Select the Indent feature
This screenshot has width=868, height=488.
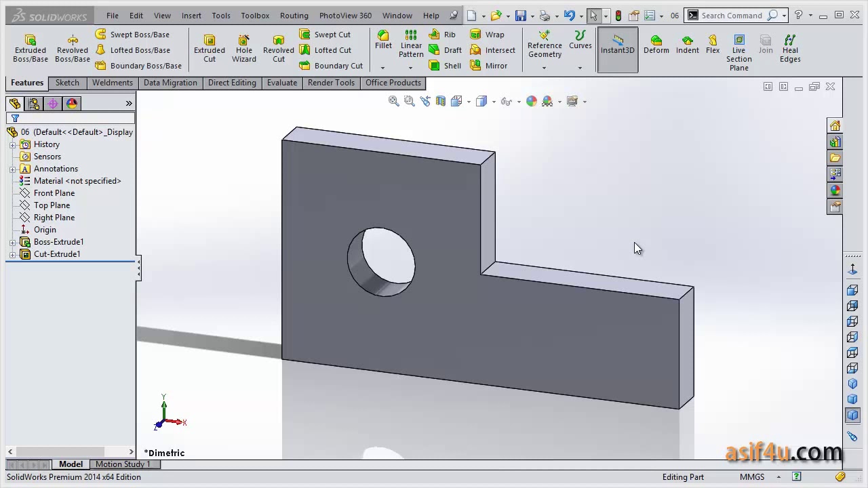coord(688,45)
